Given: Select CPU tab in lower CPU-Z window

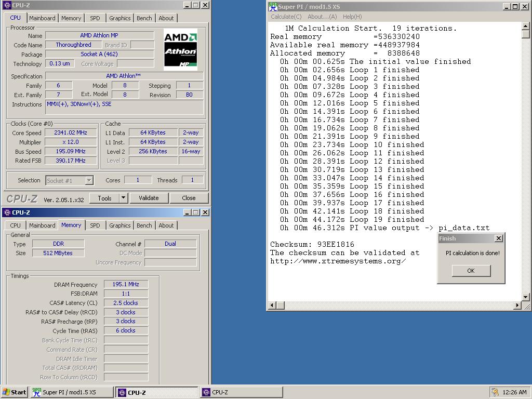Looking at the screenshot, I should (x=15, y=225).
